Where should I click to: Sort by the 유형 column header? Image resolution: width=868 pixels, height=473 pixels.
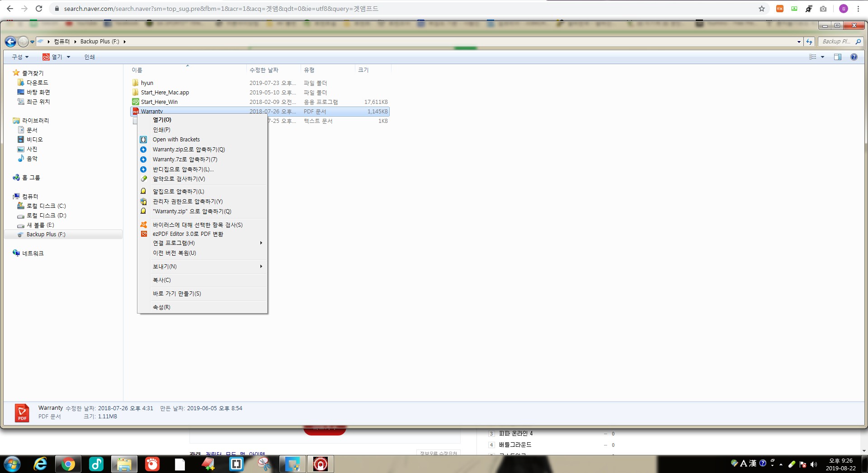point(328,70)
